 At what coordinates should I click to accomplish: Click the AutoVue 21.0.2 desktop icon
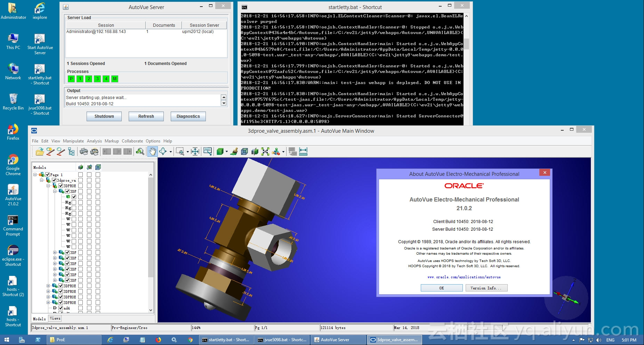coord(13,195)
